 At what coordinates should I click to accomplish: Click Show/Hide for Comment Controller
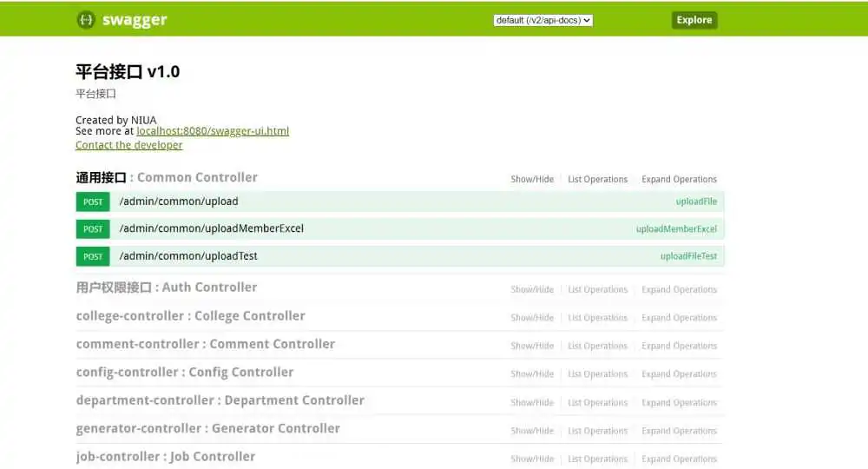pos(532,346)
